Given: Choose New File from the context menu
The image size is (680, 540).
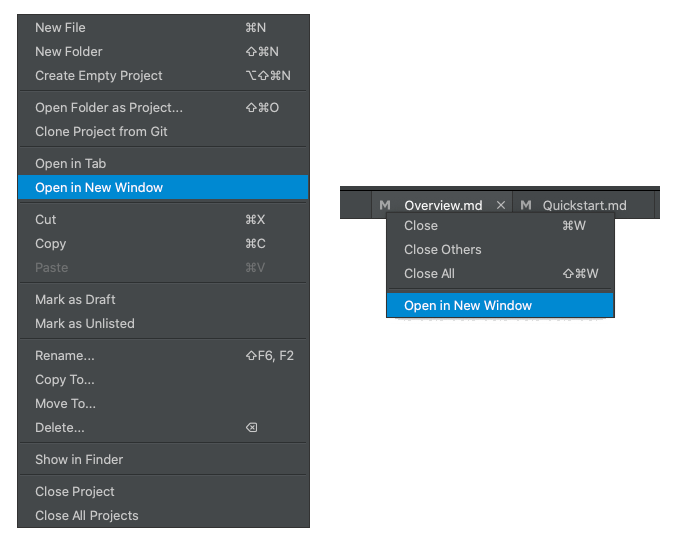Looking at the screenshot, I should [x=61, y=28].
